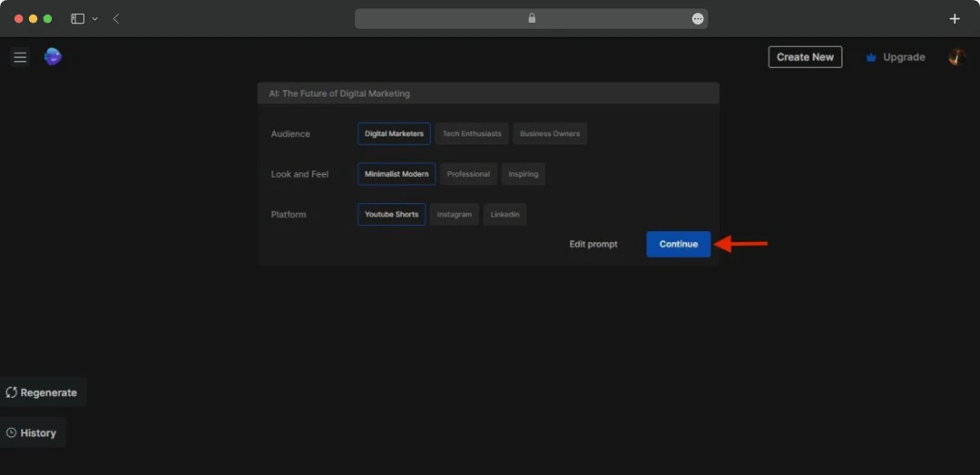Viewport: 980px width, 475px height.
Task: Click the blue app logo icon
Action: (53, 57)
